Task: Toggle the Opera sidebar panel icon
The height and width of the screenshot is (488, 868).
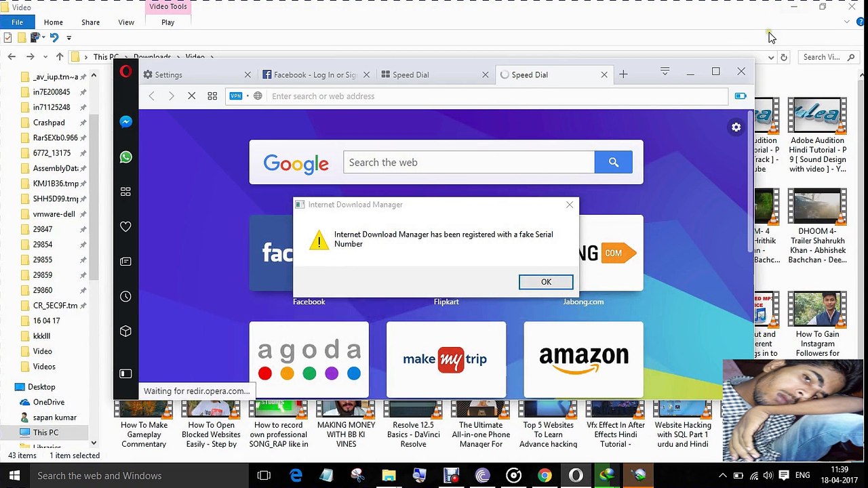Action: [x=125, y=373]
